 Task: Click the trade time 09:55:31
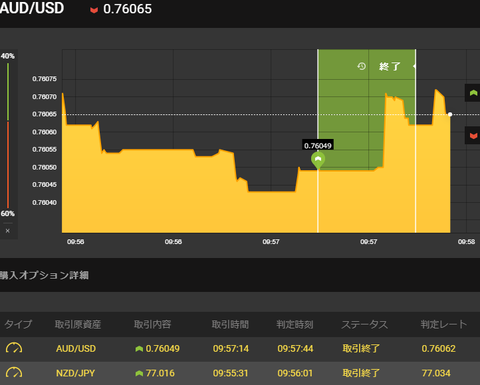click(x=231, y=373)
